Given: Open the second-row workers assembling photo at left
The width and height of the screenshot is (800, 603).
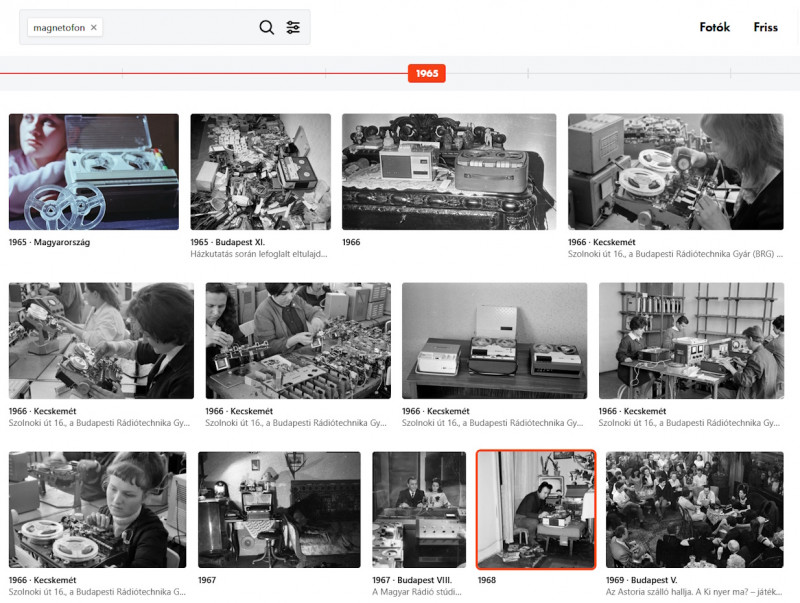Looking at the screenshot, I should tap(101, 340).
